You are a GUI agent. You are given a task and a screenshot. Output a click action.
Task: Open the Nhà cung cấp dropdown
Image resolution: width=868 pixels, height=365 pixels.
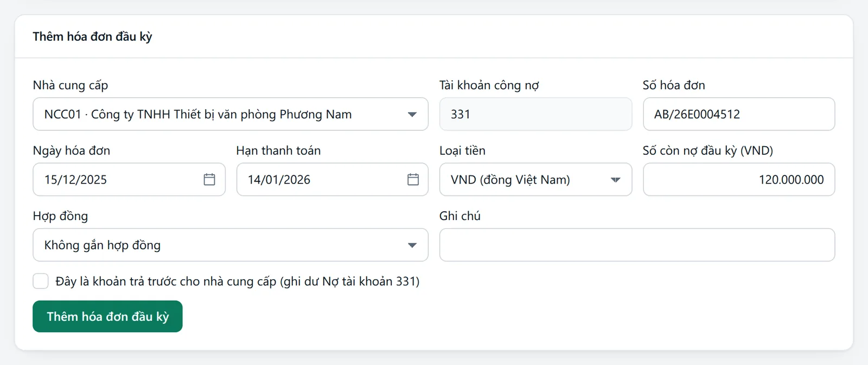231,114
